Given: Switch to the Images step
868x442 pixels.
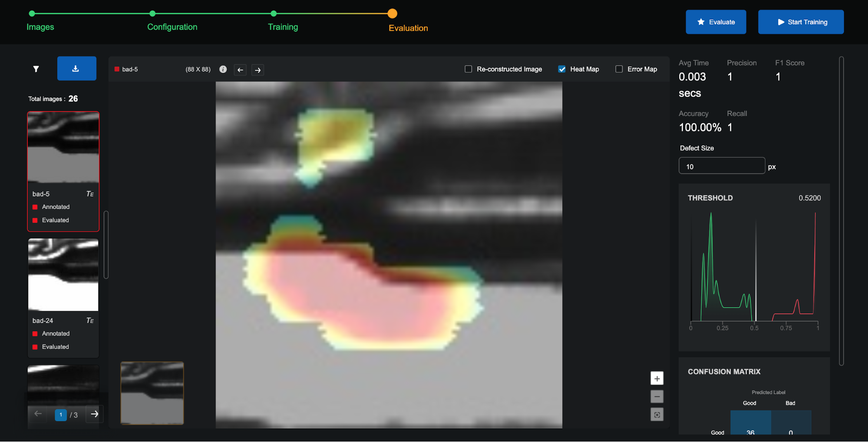Looking at the screenshot, I should tap(40, 27).
